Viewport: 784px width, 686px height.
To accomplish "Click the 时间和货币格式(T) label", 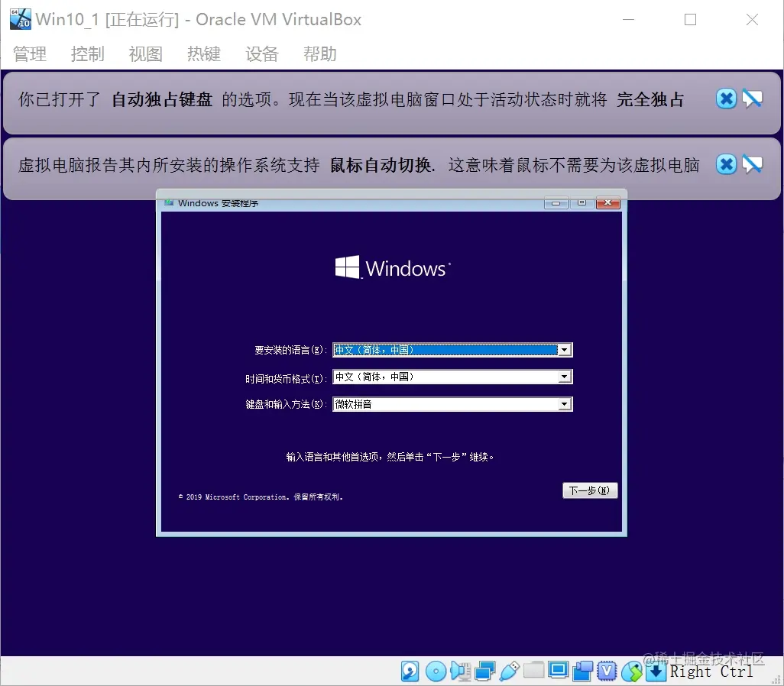I will pyautogui.click(x=286, y=379).
